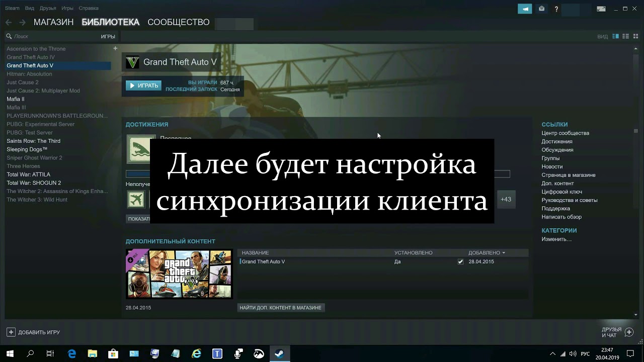The image size is (644, 362).
Task: Select Total War: ATTILA in the list
Action: (x=28, y=174)
